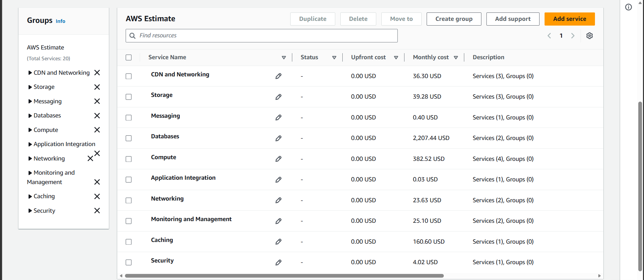
Task: Sort by Monthly cost column arrow
Action: pyautogui.click(x=456, y=58)
